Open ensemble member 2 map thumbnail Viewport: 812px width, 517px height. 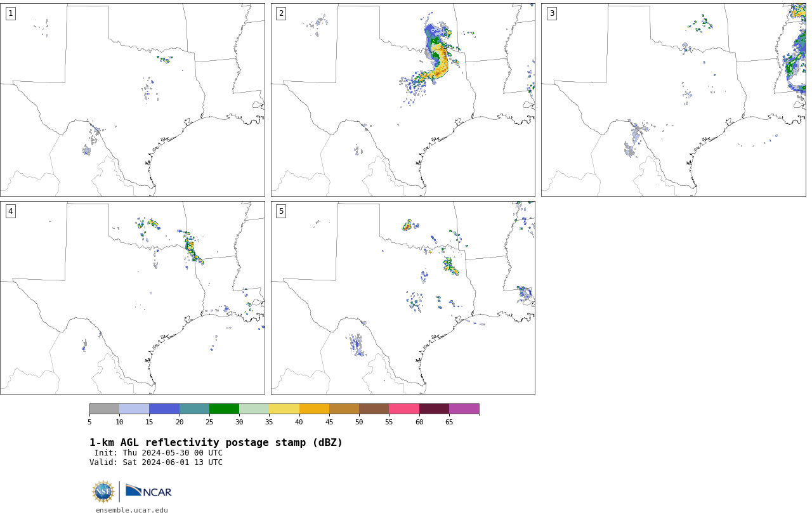click(x=403, y=100)
